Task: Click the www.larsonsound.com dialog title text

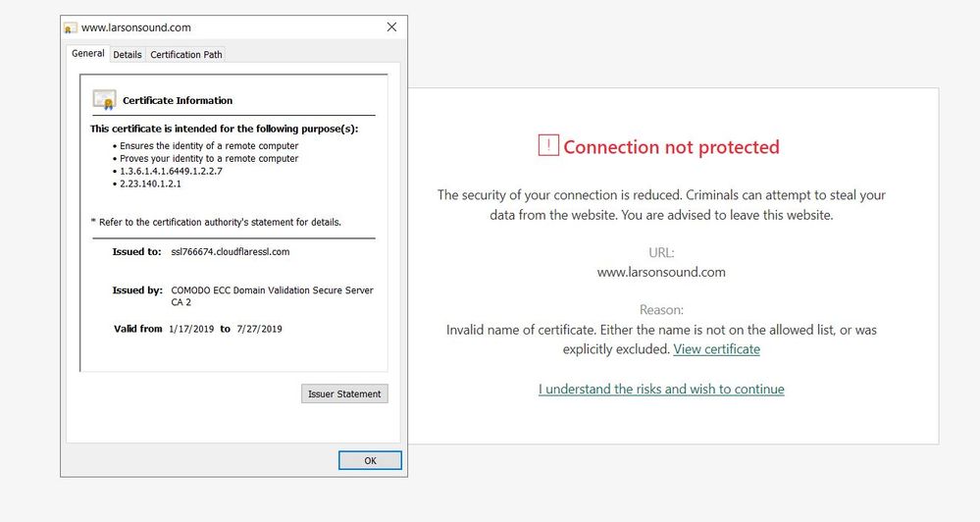Action: tap(135, 27)
